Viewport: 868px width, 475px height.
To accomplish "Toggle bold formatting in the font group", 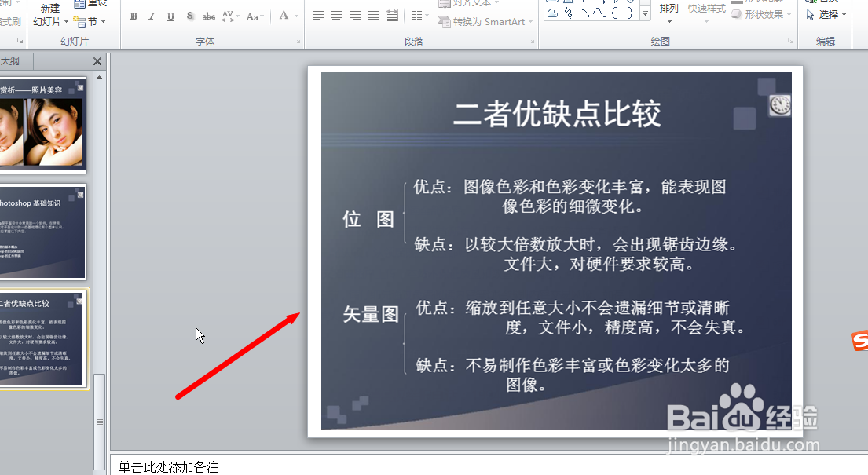I will pyautogui.click(x=134, y=16).
